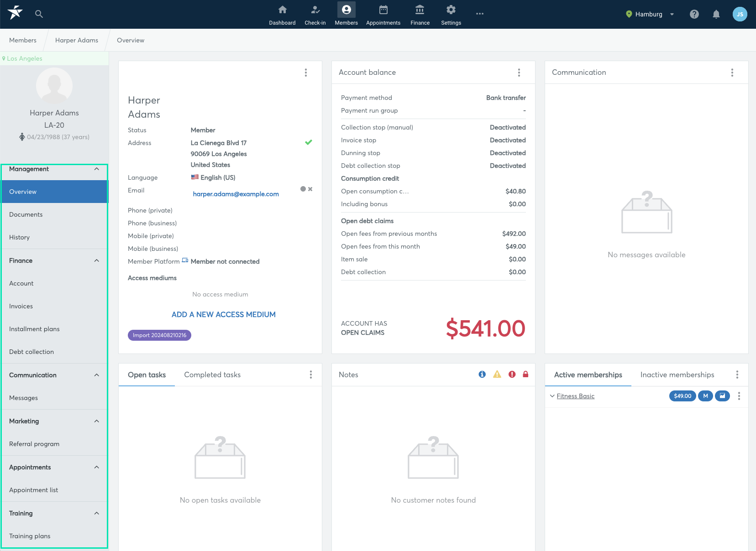Open tasks panel options menu

click(310, 374)
